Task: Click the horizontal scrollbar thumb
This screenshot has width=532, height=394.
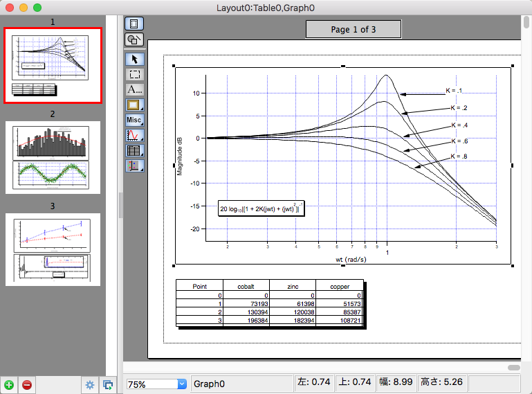Action: coord(514,368)
